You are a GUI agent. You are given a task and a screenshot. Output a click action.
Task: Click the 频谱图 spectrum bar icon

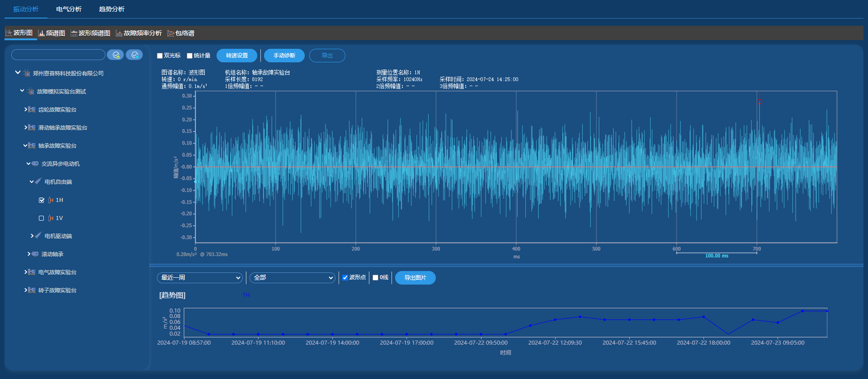coord(42,33)
